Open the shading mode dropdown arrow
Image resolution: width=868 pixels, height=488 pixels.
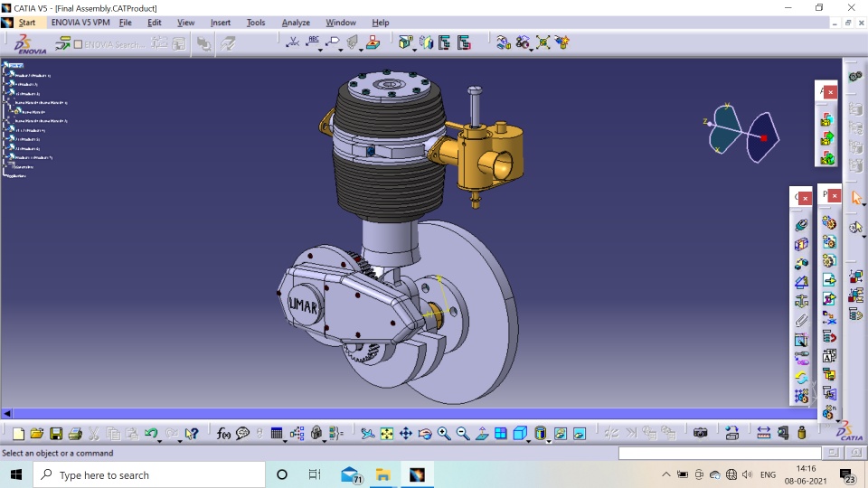(549, 441)
